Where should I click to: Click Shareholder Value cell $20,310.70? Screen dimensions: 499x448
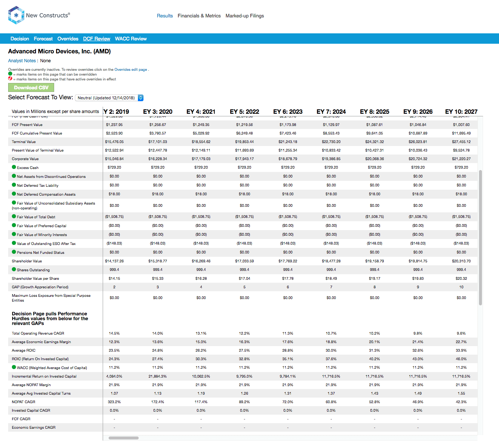(x=461, y=261)
